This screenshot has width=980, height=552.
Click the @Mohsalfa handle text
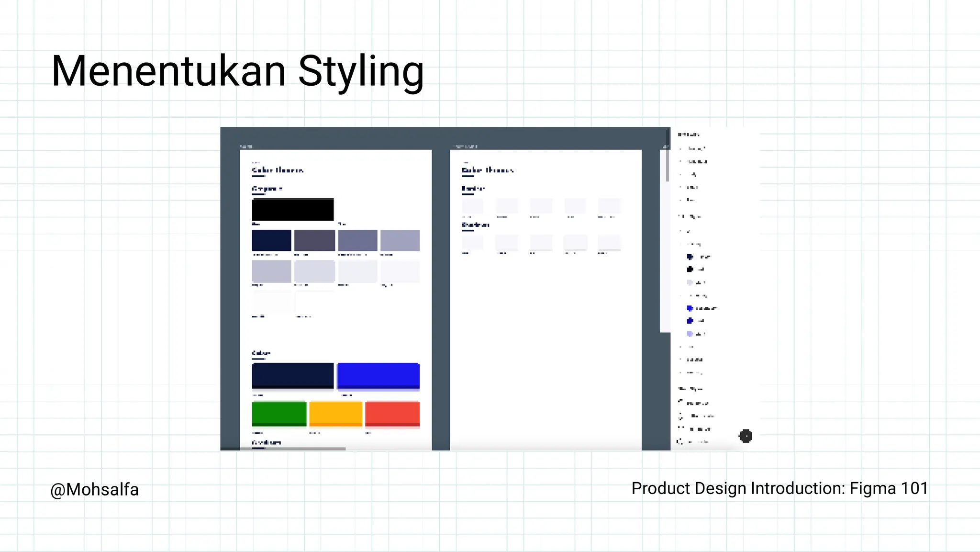[95, 490]
